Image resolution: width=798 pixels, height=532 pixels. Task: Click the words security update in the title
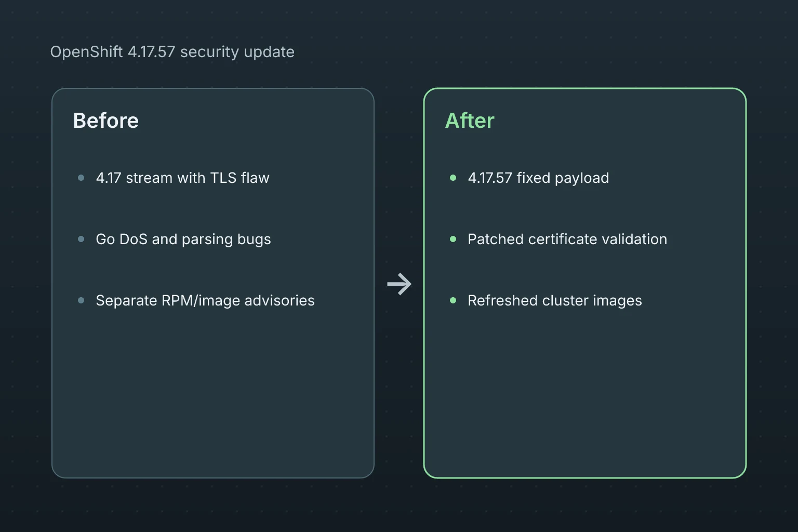[x=237, y=52]
